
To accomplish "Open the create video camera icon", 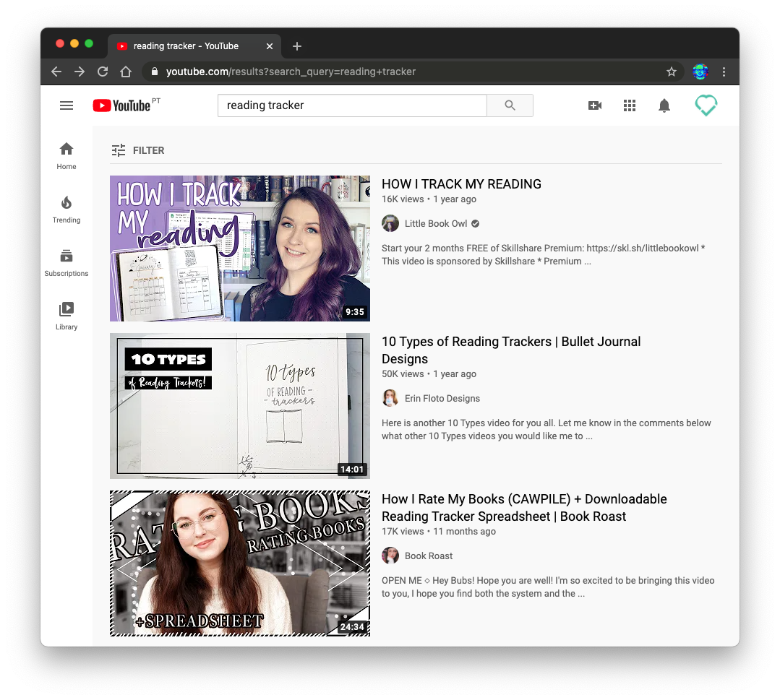I will point(594,105).
